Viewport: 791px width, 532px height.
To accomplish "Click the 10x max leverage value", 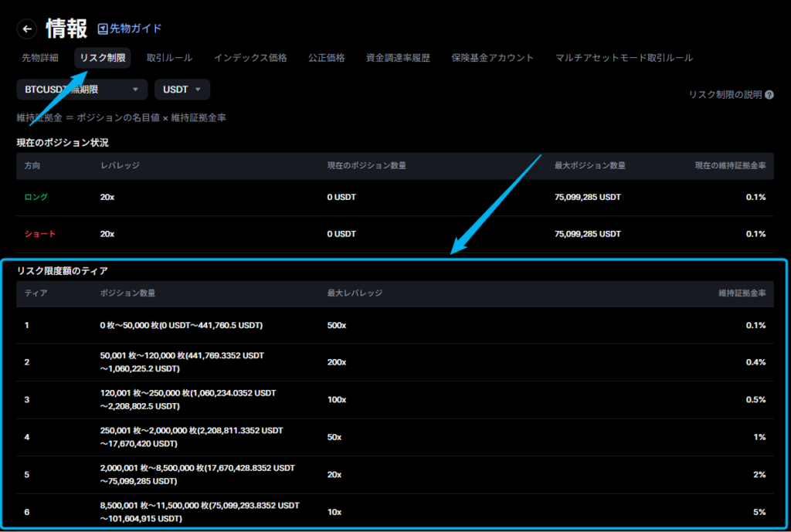I will (x=334, y=513).
